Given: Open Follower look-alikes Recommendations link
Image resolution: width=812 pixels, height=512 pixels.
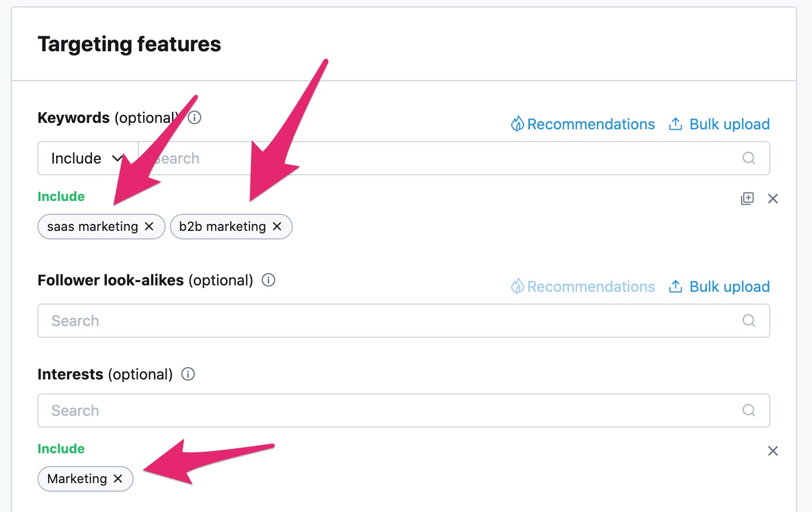Looking at the screenshot, I should (583, 286).
